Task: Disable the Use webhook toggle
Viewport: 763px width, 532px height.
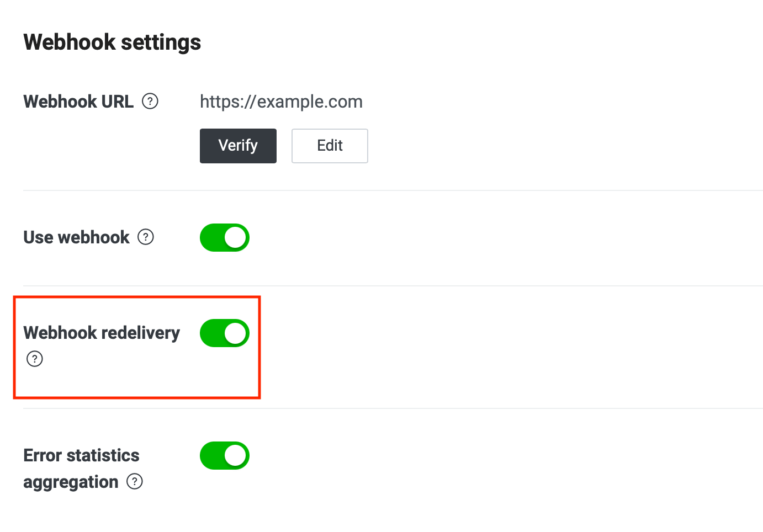Action: point(225,238)
